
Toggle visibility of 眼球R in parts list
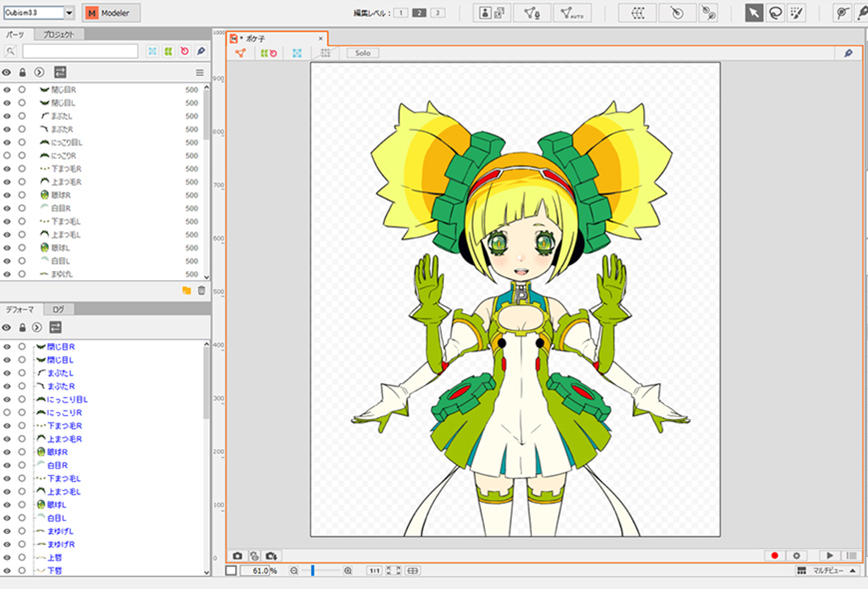click(x=7, y=195)
